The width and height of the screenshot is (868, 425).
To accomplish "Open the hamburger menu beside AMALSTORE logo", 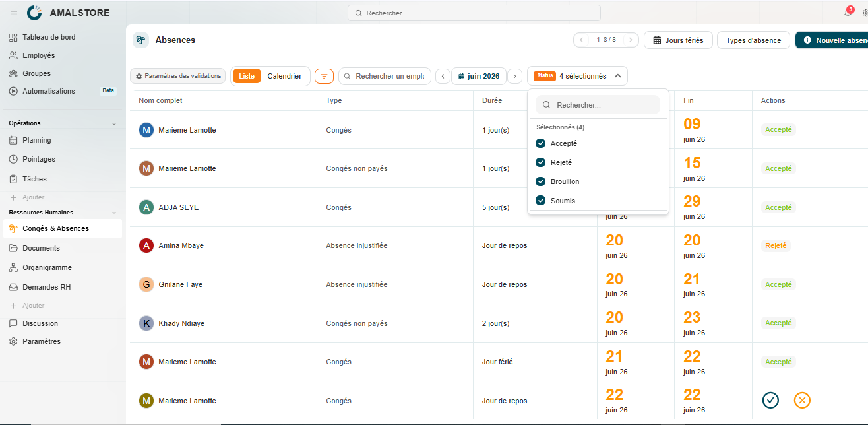I will (15, 13).
